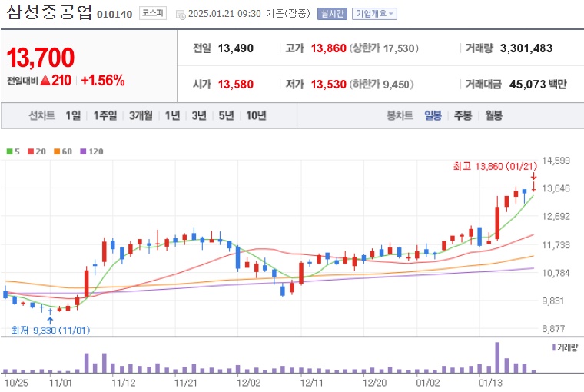
Task: Click the 실시간 button
Action: click(332, 14)
